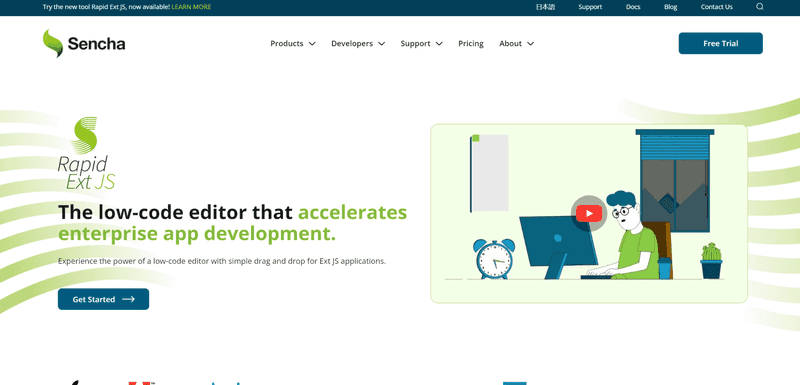This screenshot has height=385, width=800.
Task: Start the Free Trial
Action: click(720, 43)
